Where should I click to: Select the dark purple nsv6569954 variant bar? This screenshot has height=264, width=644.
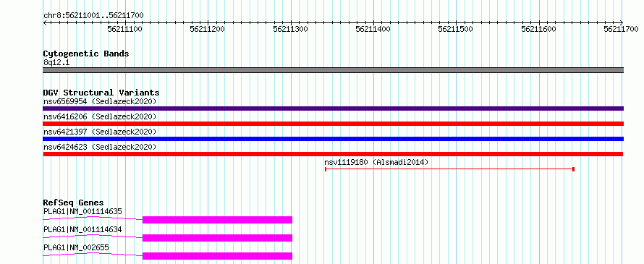click(x=334, y=108)
